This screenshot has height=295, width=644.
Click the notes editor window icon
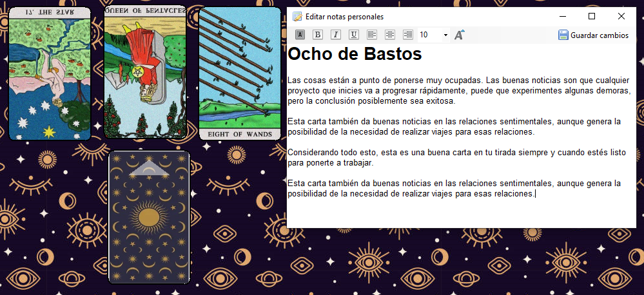pos(297,16)
